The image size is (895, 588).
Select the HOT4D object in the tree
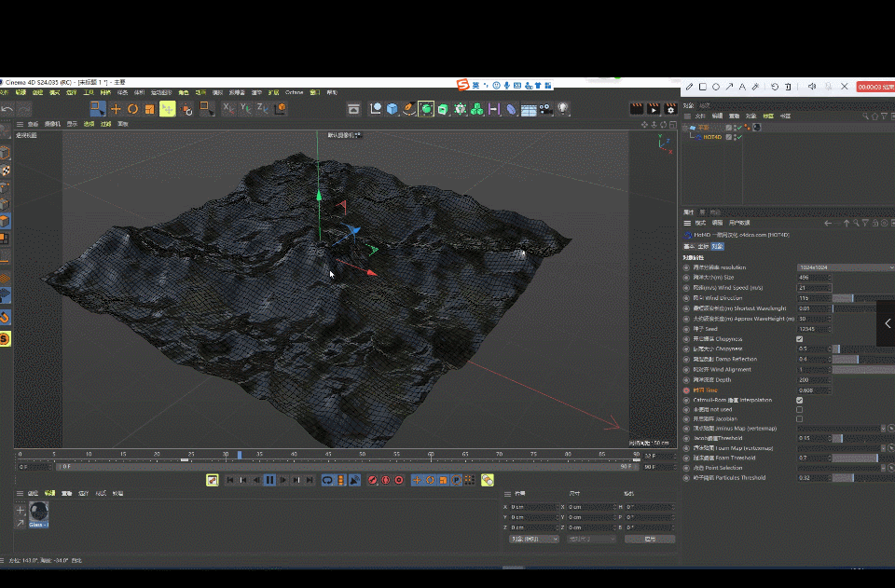[x=711, y=137]
